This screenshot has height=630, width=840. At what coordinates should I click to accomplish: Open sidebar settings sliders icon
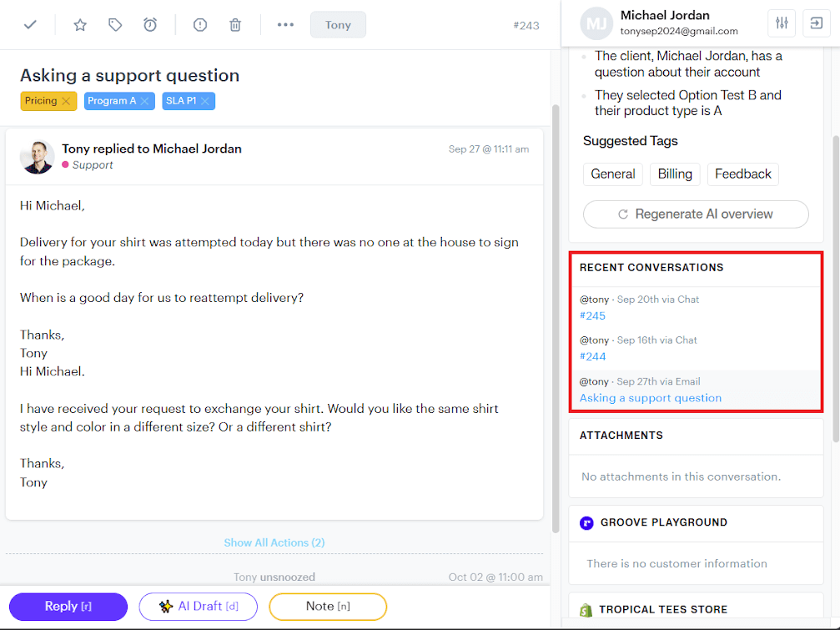[x=782, y=23]
